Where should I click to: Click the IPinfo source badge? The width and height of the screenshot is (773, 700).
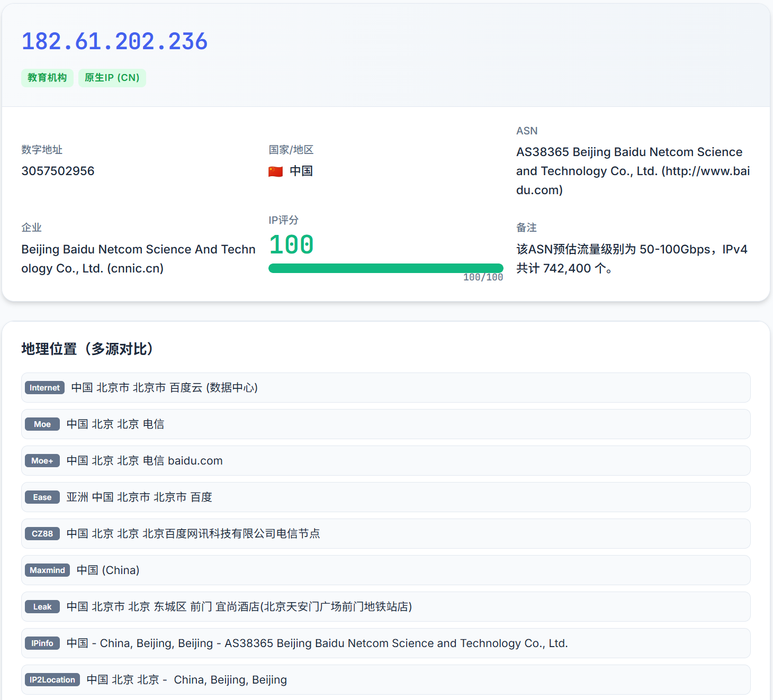[x=42, y=643]
